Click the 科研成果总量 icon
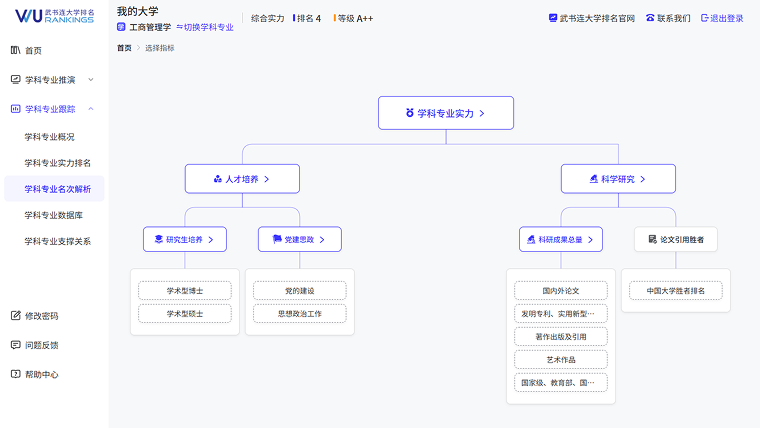760x428 pixels. pos(531,239)
